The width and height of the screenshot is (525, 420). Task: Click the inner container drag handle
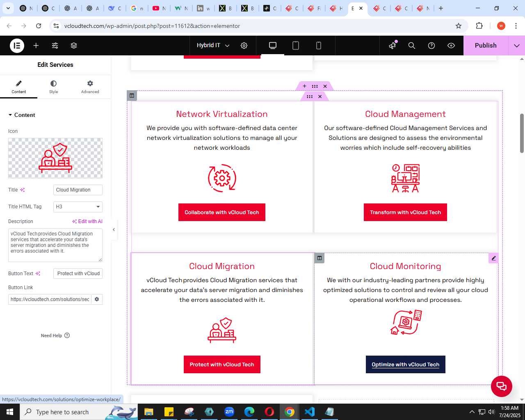[310, 96]
